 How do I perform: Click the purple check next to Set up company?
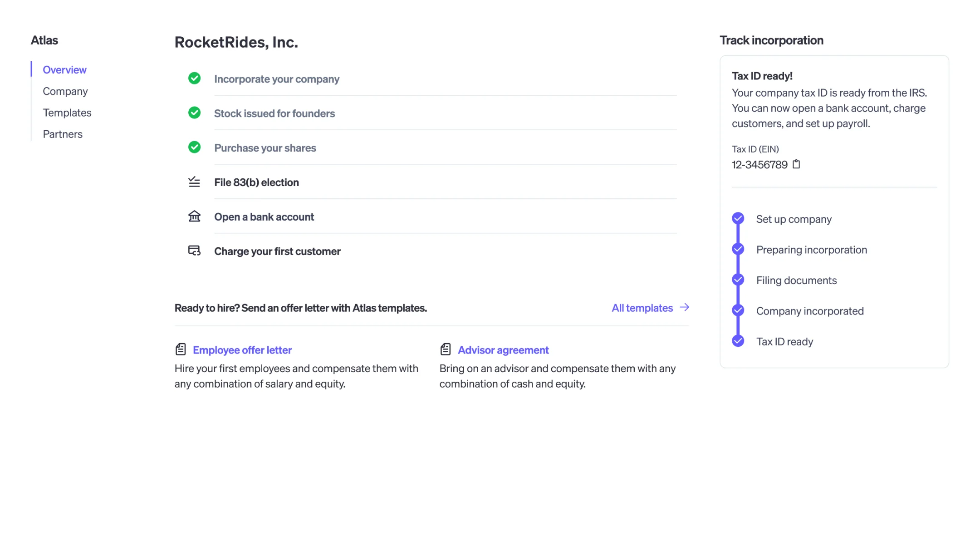coord(738,219)
